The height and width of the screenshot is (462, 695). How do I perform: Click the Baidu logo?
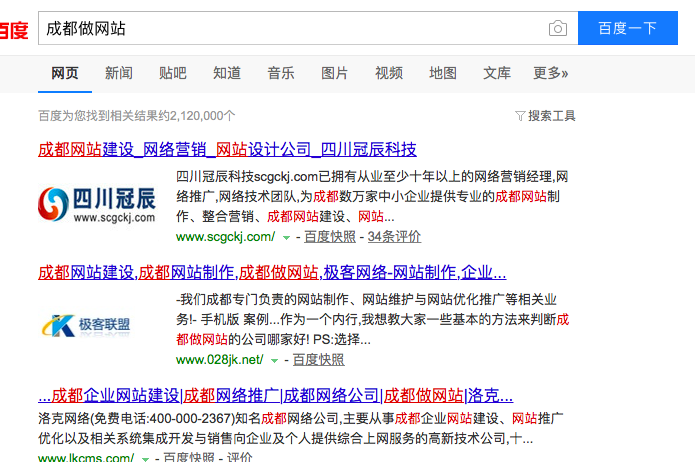point(14,30)
